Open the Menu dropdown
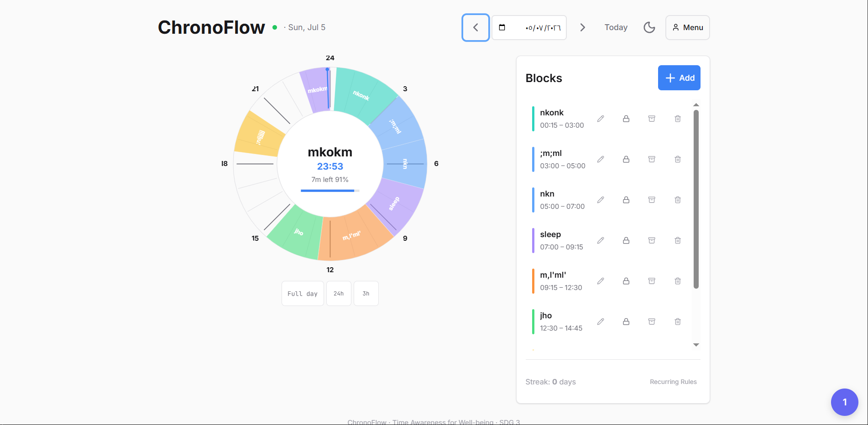Image resolution: width=868 pixels, height=425 pixels. (x=687, y=27)
